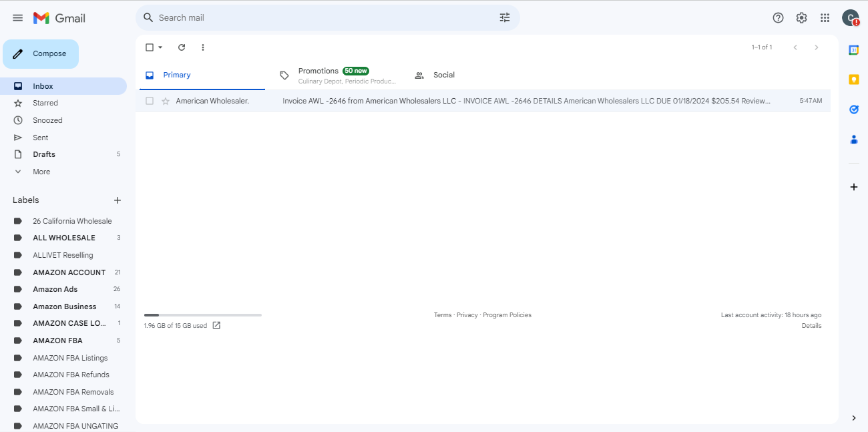Switch to the Promotions tab

click(x=336, y=75)
